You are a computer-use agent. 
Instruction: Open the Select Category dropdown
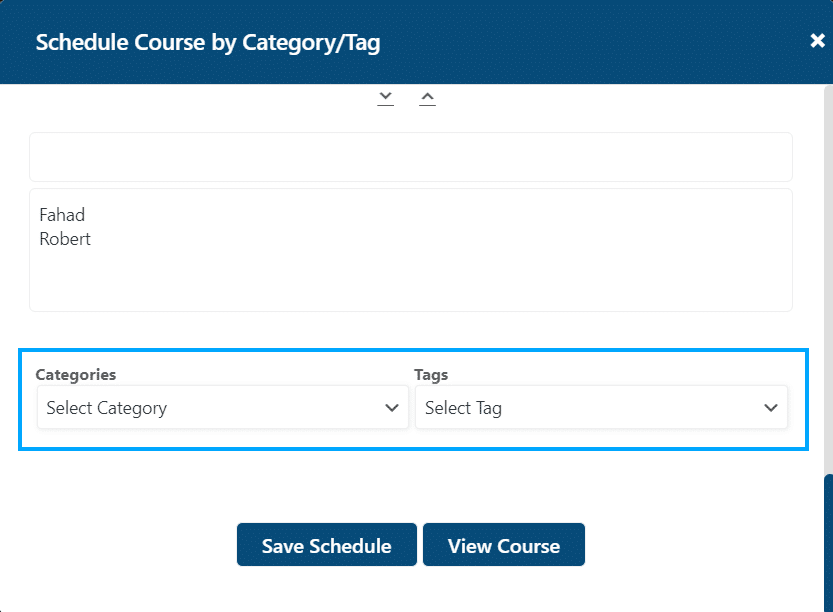click(x=223, y=407)
